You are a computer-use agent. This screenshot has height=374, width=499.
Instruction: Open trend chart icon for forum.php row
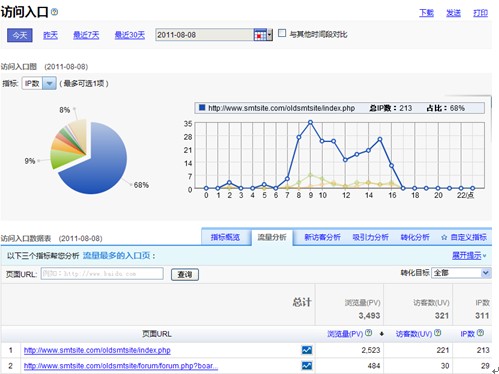point(307,366)
